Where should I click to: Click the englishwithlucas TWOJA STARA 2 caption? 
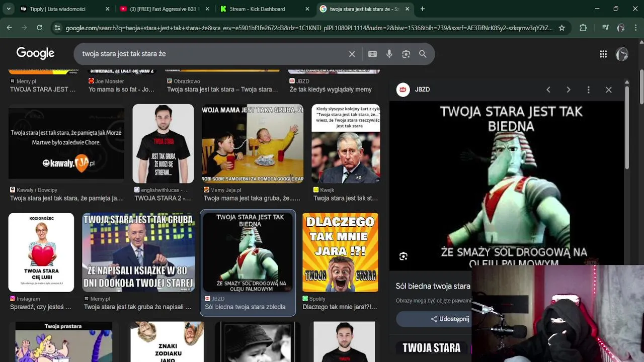tap(163, 194)
